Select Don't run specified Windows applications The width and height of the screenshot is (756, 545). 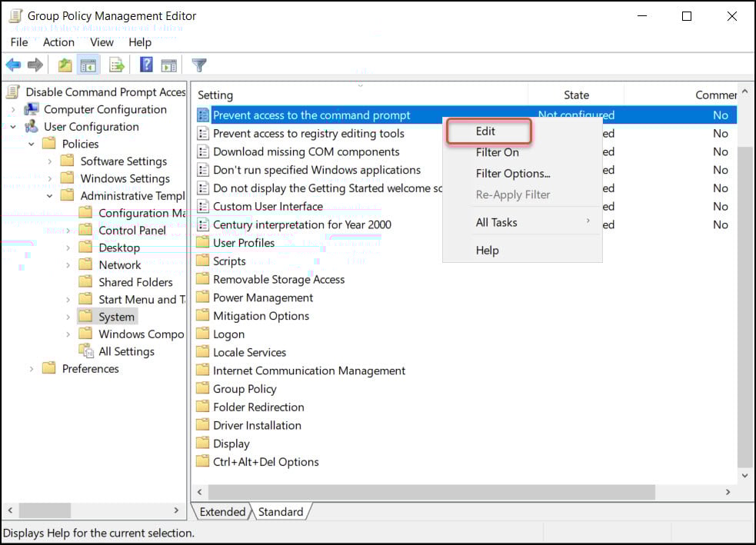click(x=317, y=170)
